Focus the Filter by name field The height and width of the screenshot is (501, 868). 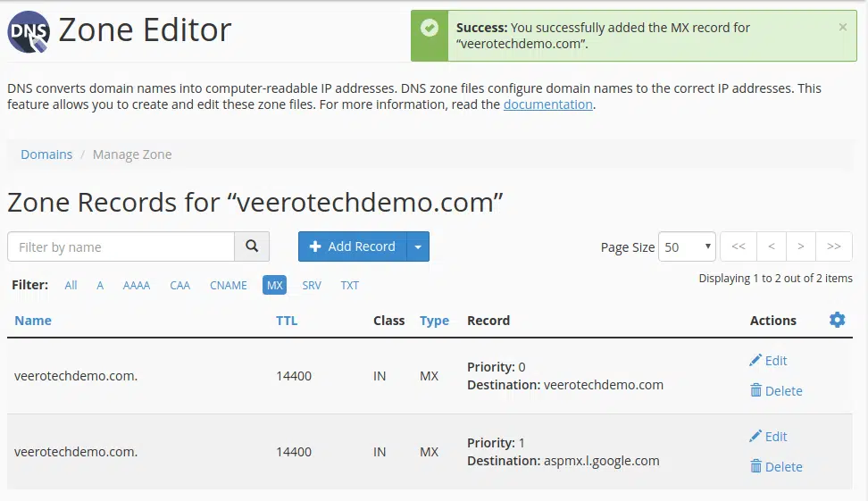point(121,246)
